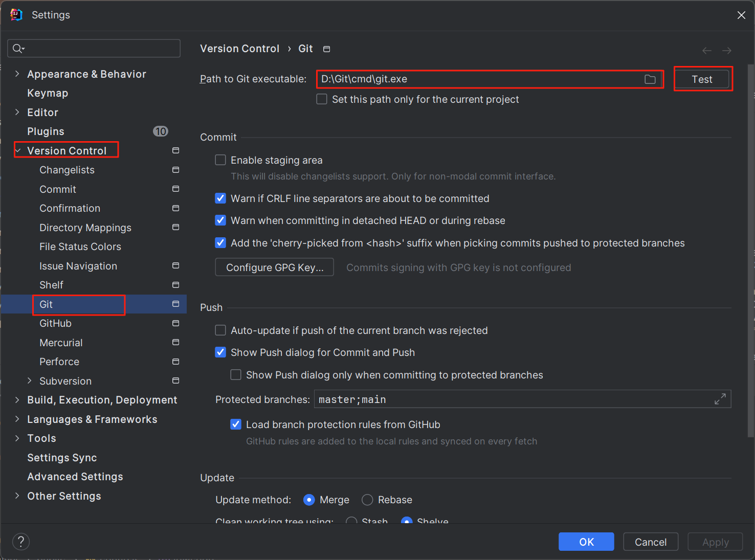The image size is (755, 560).
Task: Click the project icon beside Shelf
Action: 176,285
